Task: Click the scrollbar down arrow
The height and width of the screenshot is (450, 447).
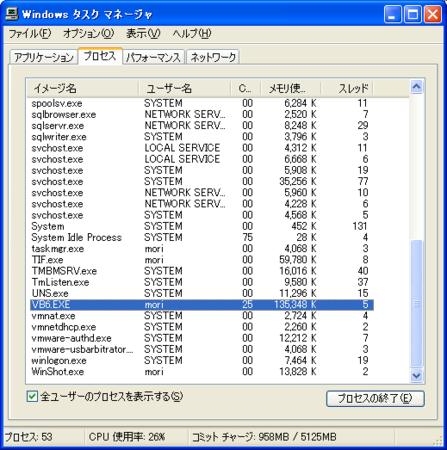Action: click(416, 376)
